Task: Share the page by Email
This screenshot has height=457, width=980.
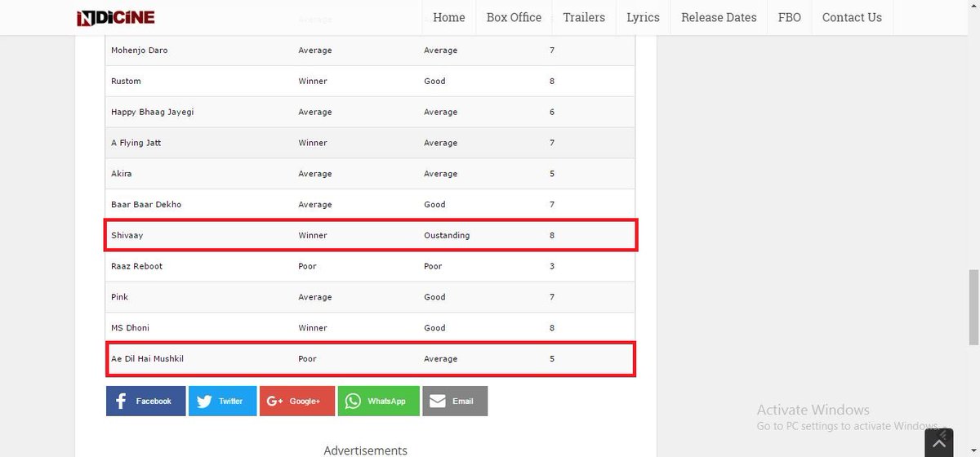Action: pyautogui.click(x=455, y=401)
